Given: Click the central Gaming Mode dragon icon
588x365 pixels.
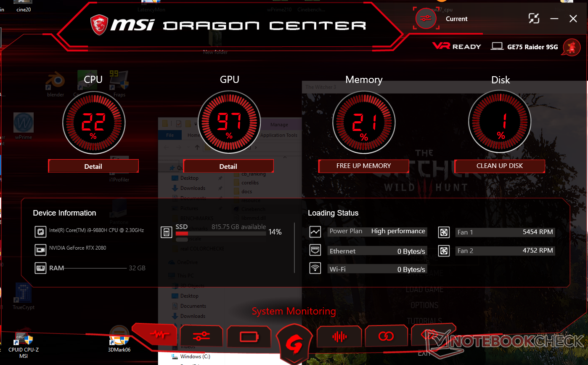Looking at the screenshot, I should coord(294,344).
